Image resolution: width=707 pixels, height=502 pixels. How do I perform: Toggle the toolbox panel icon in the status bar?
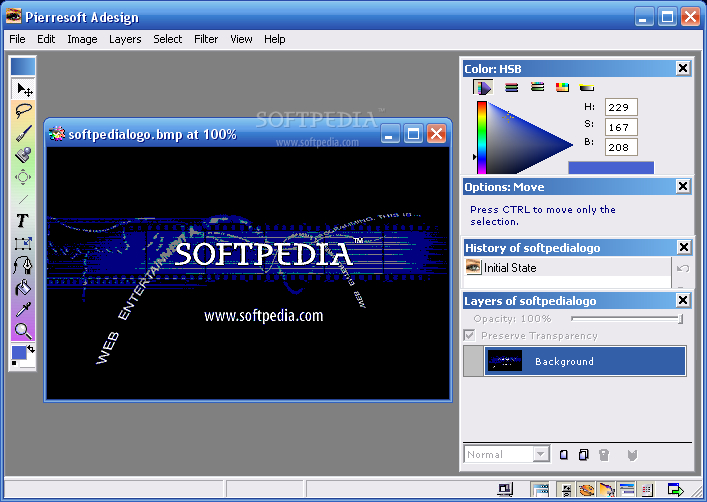click(606, 489)
